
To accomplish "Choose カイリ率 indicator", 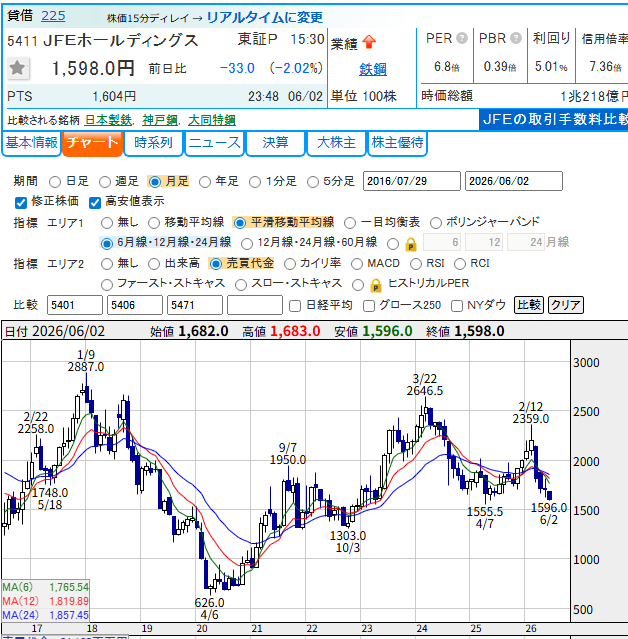I will coord(290,264).
